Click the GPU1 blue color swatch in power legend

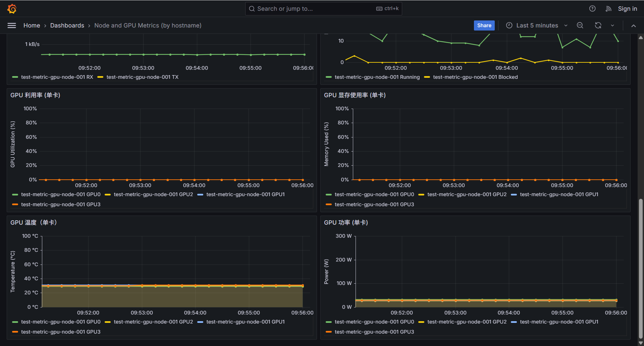tap(514, 322)
